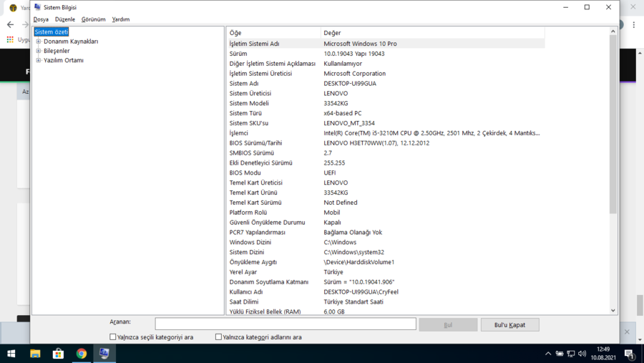
Task: Select Bileşenler tree item
Action: click(x=57, y=51)
